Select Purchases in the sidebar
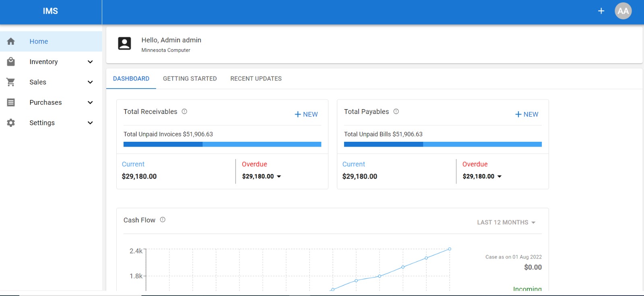644x296 pixels. (51, 102)
